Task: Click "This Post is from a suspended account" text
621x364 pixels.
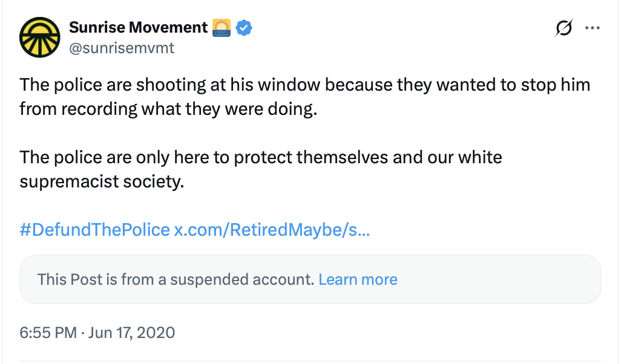Action: point(176,279)
